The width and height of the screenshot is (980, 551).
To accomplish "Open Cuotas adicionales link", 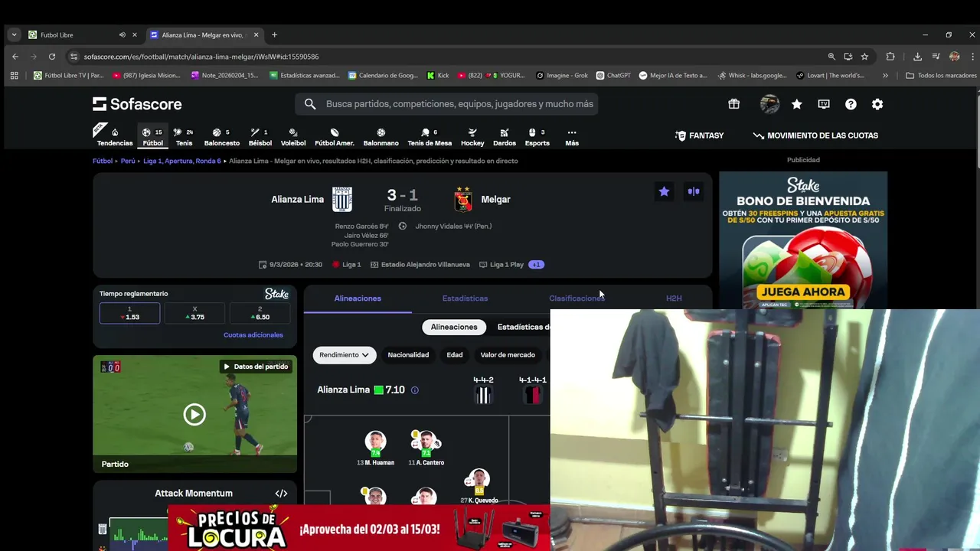I will coord(253,335).
